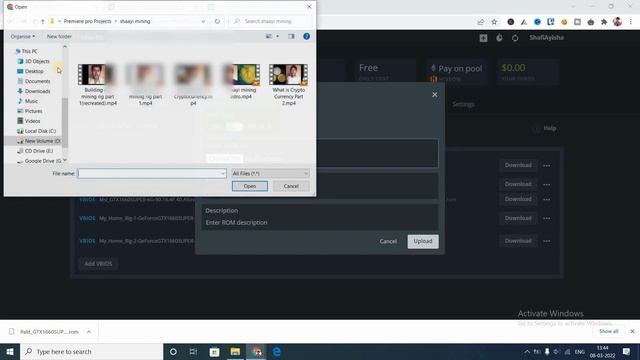The width and height of the screenshot is (640, 360).
Task: Open File Explorer from taskbar
Action: pos(235,351)
